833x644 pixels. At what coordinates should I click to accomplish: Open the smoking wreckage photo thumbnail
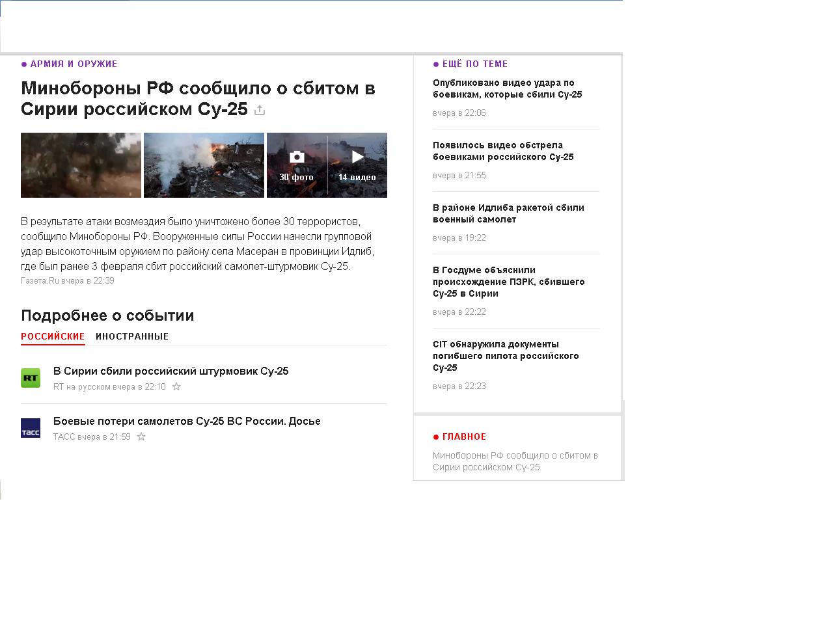(x=204, y=165)
